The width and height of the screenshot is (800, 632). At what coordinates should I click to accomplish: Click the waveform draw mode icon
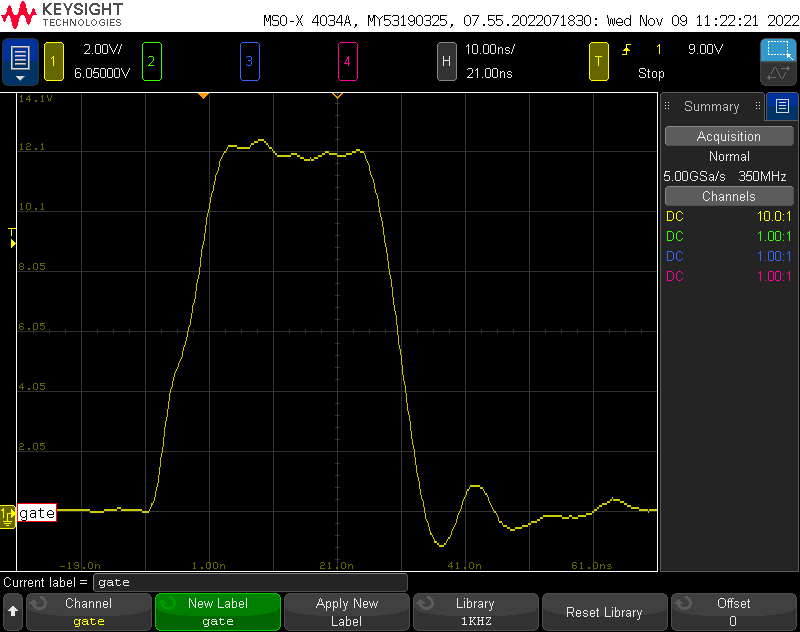[777, 75]
